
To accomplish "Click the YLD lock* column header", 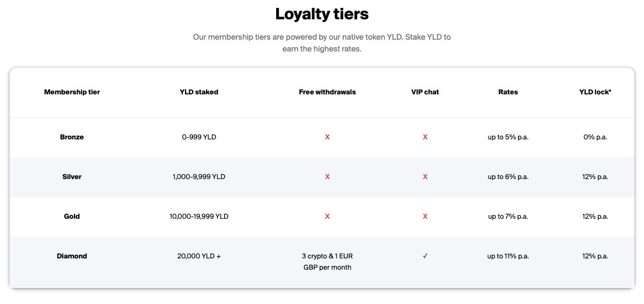I will 595,92.
